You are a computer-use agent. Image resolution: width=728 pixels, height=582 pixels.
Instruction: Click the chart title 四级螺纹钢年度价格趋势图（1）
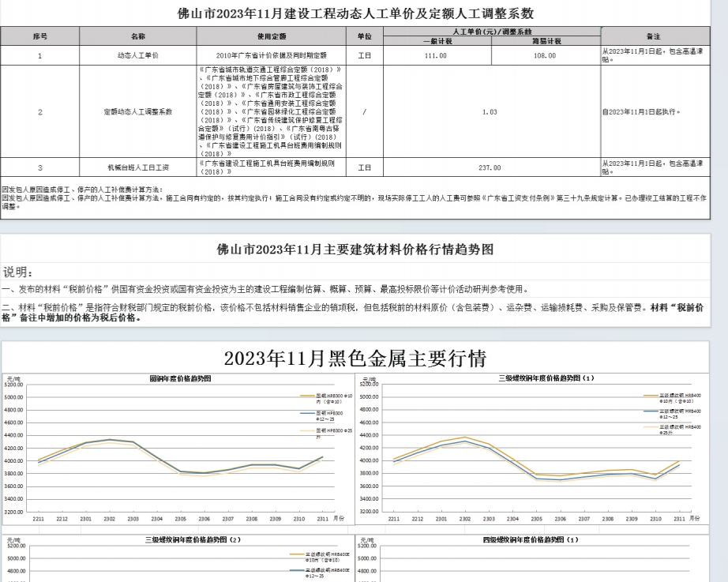[x=531, y=539]
